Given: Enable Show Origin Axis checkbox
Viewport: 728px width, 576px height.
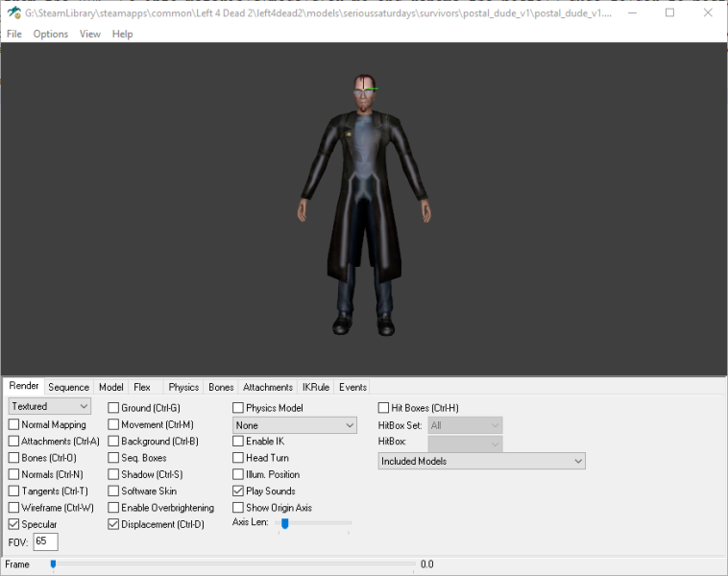Looking at the screenshot, I should coord(238,508).
